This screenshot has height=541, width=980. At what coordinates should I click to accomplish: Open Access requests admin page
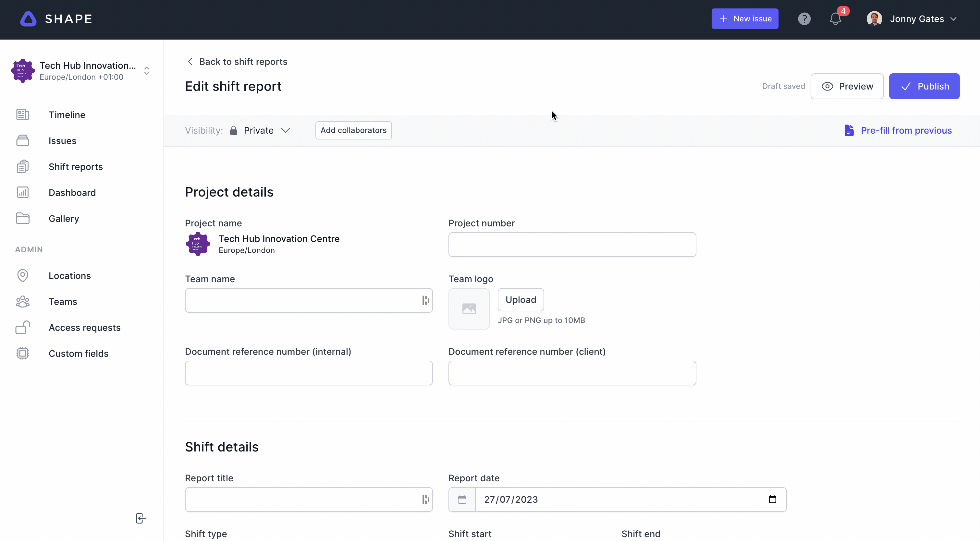84,327
